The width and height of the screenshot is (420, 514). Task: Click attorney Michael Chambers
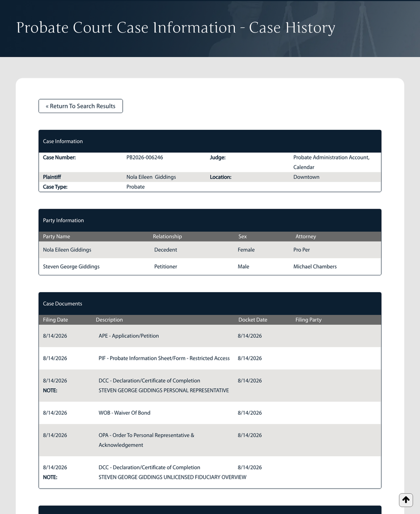coord(315,266)
